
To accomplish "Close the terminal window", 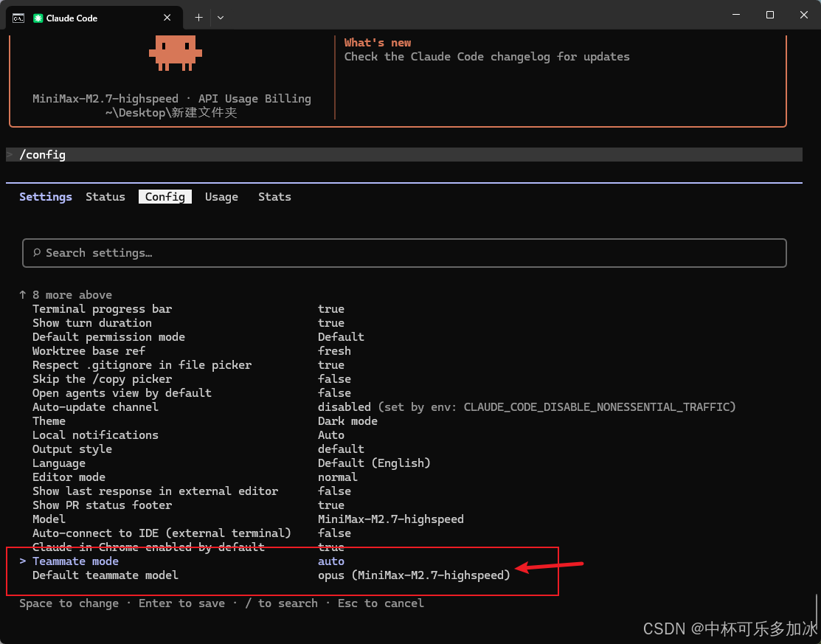I will pos(804,15).
